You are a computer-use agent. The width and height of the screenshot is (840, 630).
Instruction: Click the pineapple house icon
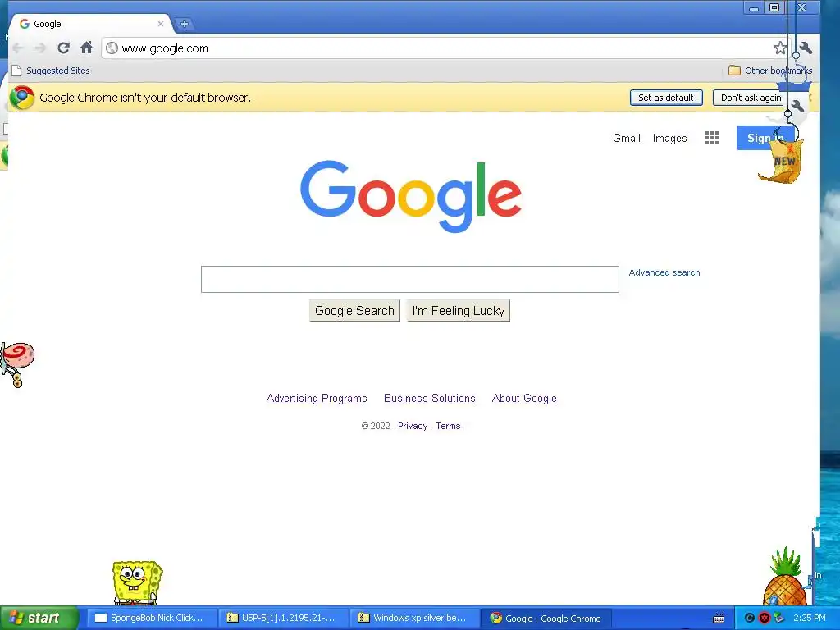pos(785,578)
